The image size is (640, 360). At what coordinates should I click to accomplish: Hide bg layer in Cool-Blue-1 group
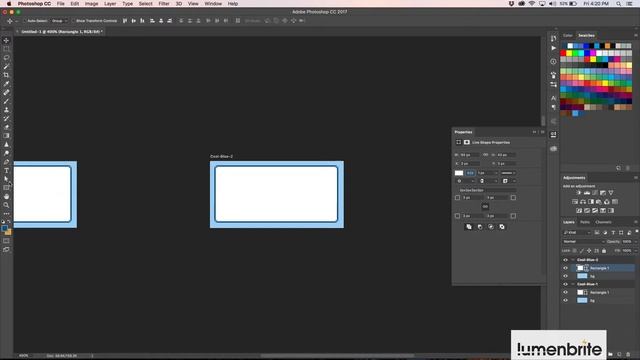tap(565, 300)
